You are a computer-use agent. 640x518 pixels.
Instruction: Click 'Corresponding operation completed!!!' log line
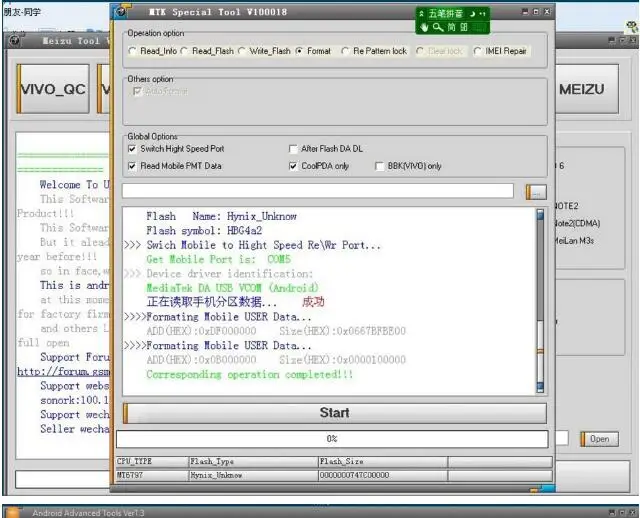(x=249, y=374)
